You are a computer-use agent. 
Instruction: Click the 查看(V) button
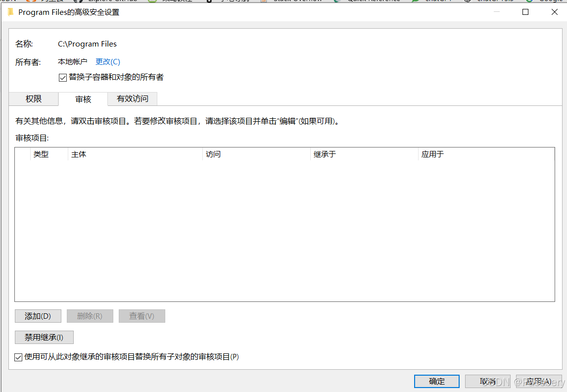point(142,316)
